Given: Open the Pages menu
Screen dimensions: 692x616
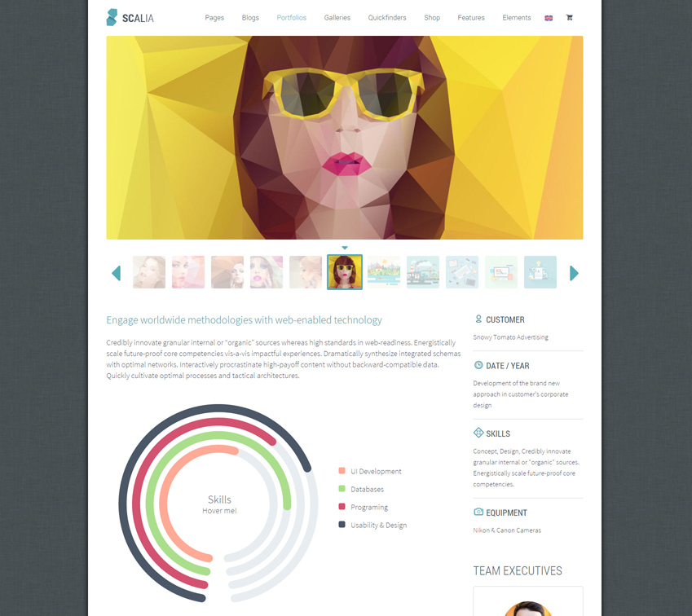Looking at the screenshot, I should (214, 17).
